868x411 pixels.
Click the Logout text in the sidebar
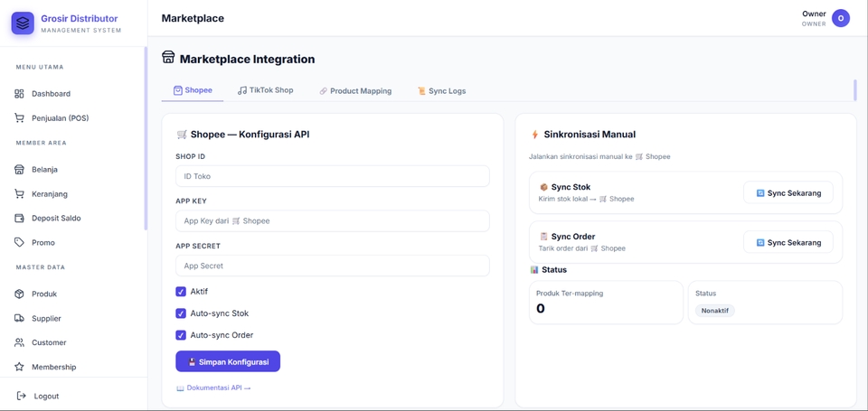click(46, 396)
